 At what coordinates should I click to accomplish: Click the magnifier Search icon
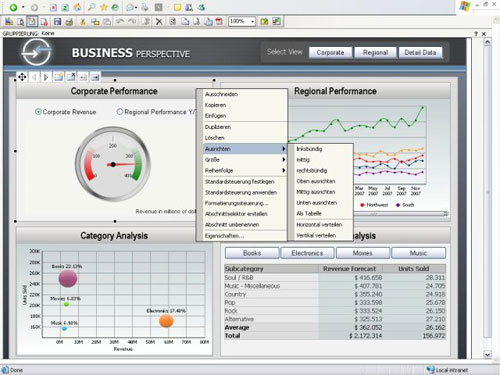(92, 7)
